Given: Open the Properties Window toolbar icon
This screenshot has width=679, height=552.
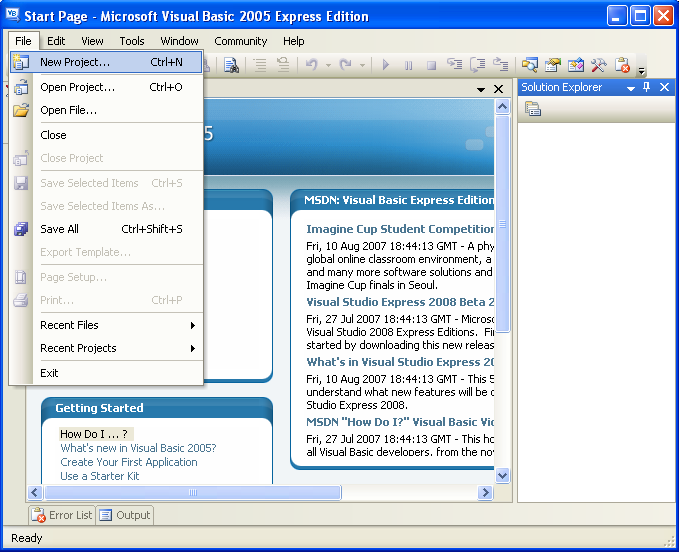Looking at the screenshot, I should (553, 65).
